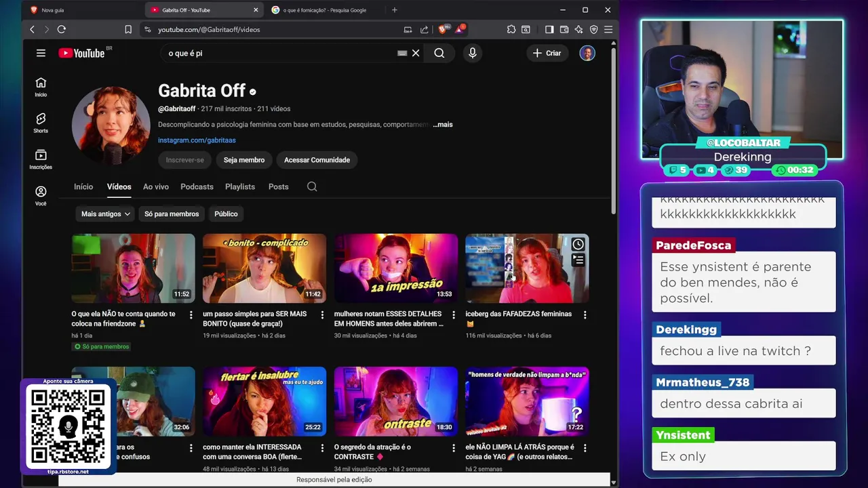Switch to Nova guia browser tab
Image resolution: width=868 pixels, height=488 pixels.
tap(81, 10)
